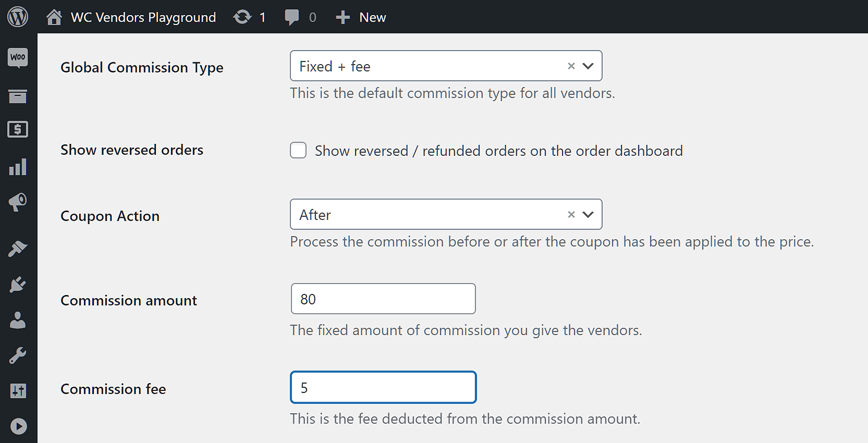Image resolution: width=868 pixels, height=443 pixels.
Task: Enable the Show reversed orders checkbox
Action: [x=298, y=150]
